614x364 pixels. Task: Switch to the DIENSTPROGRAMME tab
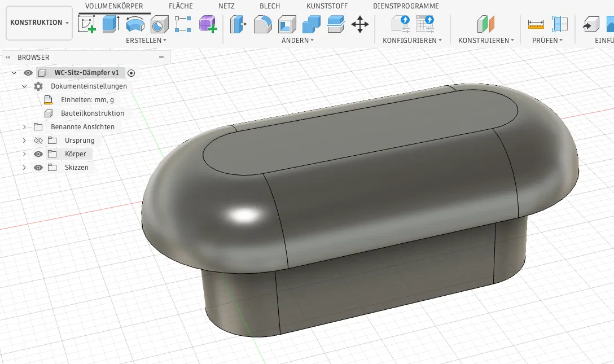click(406, 6)
